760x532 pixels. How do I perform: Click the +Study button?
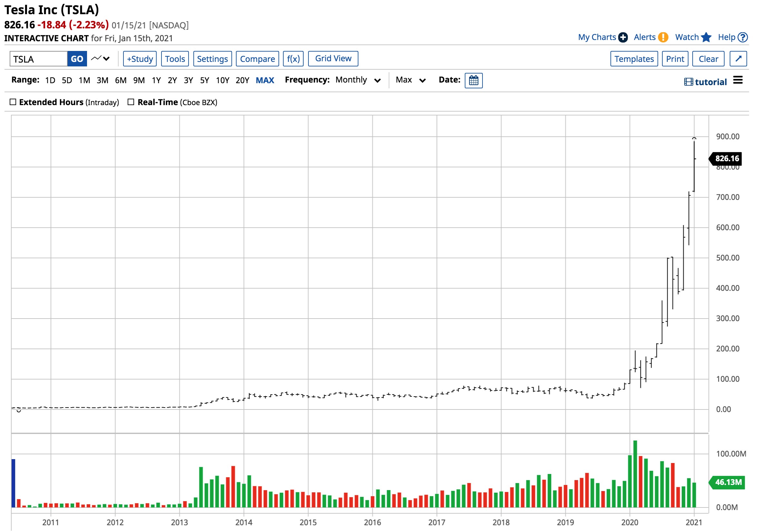[140, 59]
